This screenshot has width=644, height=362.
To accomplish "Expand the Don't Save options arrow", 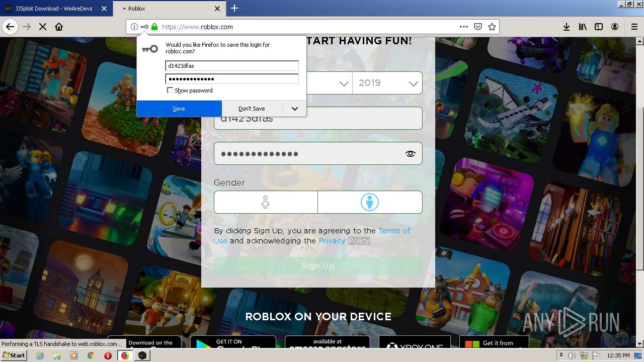I will tap(295, 109).
